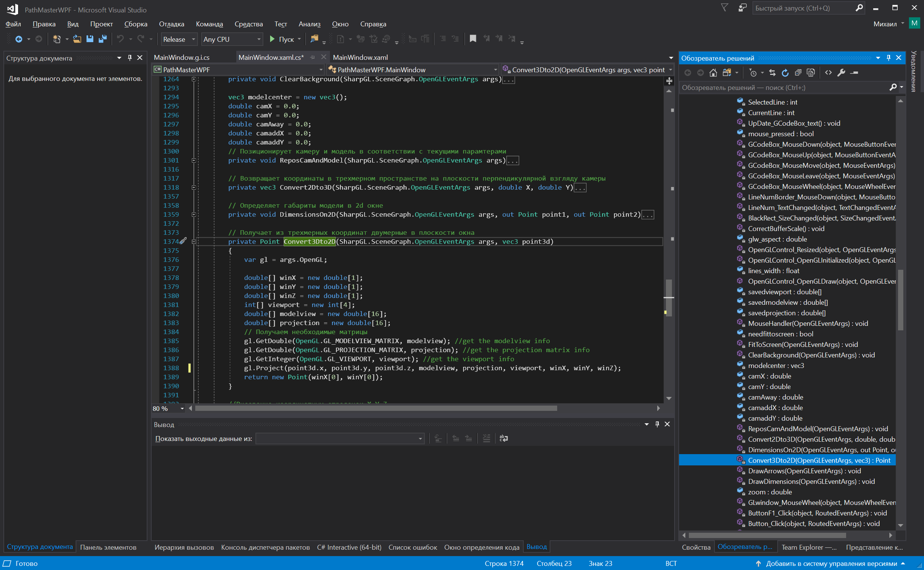
Task: Click the Refresh icon in Solution Explorer
Action: [x=785, y=73]
